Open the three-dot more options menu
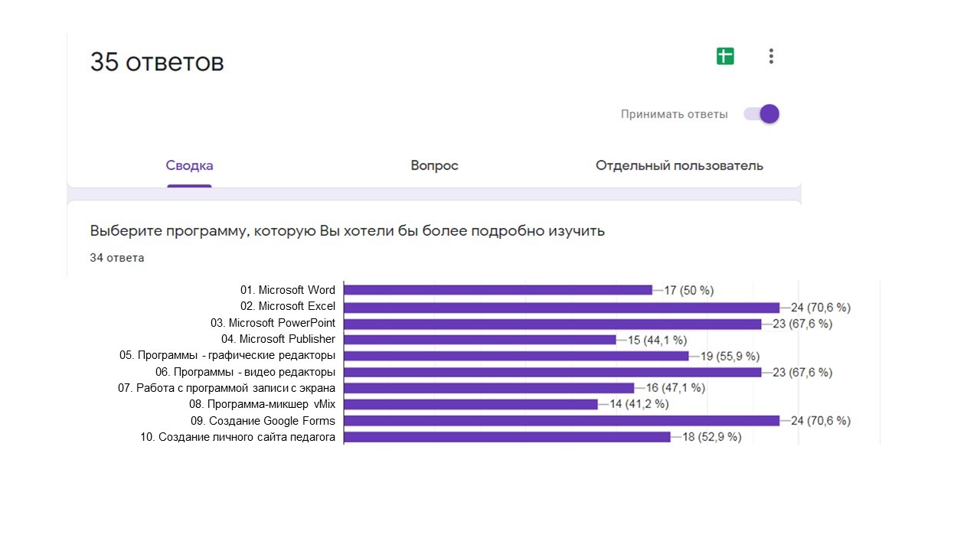The width and height of the screenshot is (980, 551). [771, 56]
